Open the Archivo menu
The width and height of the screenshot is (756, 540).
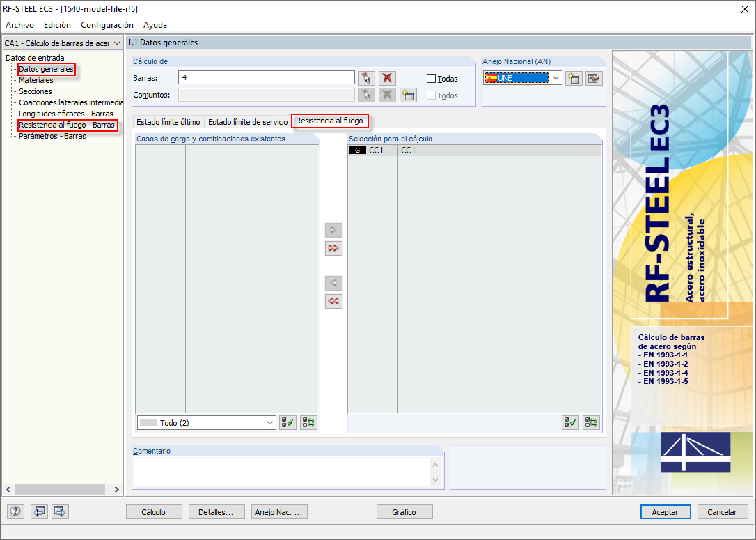tap(19, 25)
